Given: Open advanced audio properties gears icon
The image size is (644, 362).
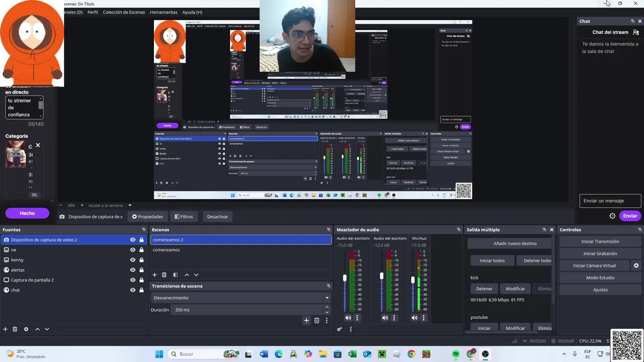Looking at the screenshot, I should (x=340, y=329).
